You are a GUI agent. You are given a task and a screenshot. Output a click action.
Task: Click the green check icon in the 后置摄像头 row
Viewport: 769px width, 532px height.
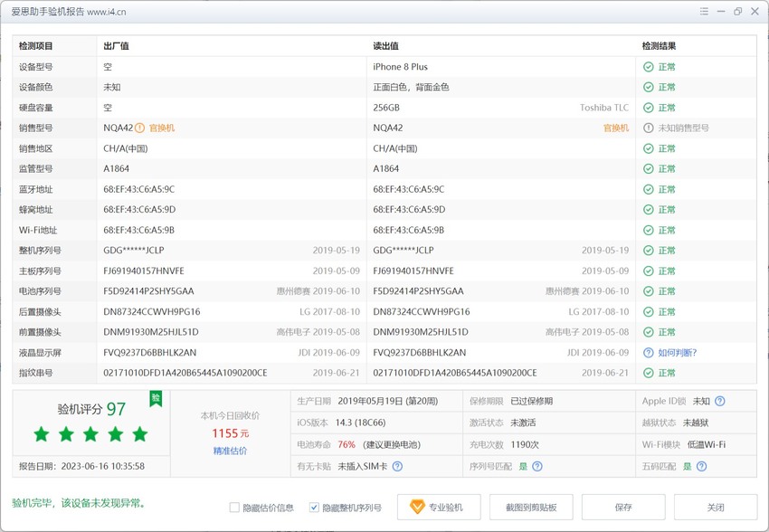tap(649, 312)
